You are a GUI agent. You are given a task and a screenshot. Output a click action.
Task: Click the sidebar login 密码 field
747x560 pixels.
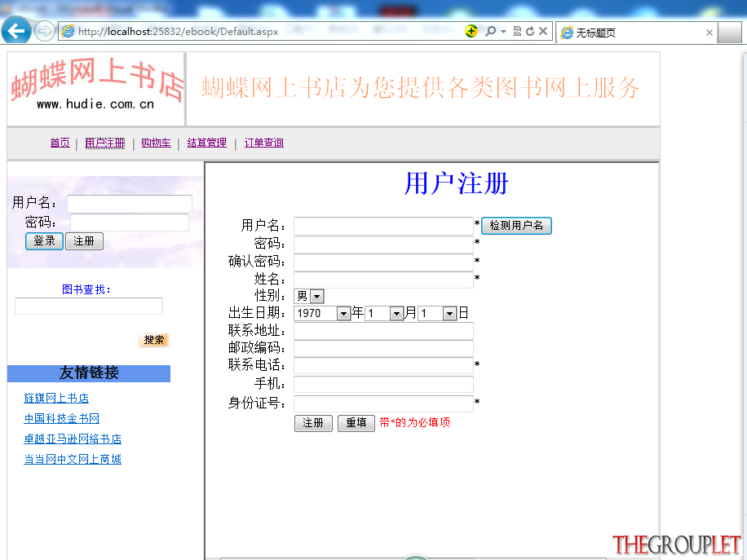click(x=130, y=223)
